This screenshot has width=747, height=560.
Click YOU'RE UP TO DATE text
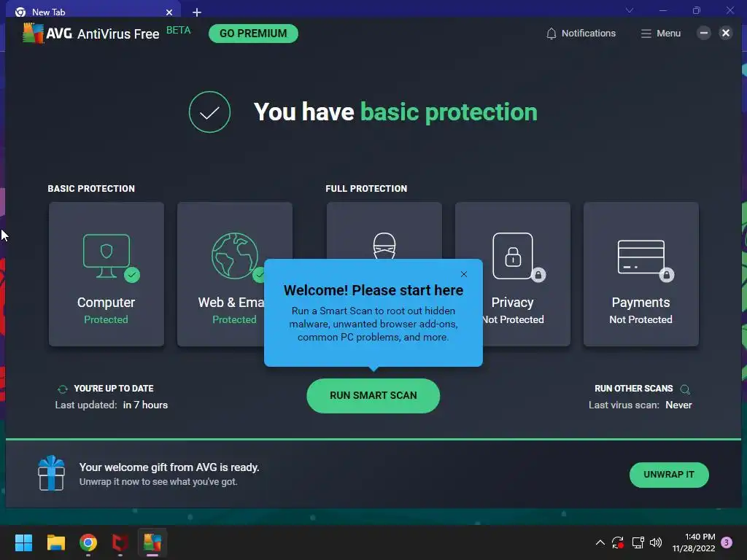coord(114,389)
